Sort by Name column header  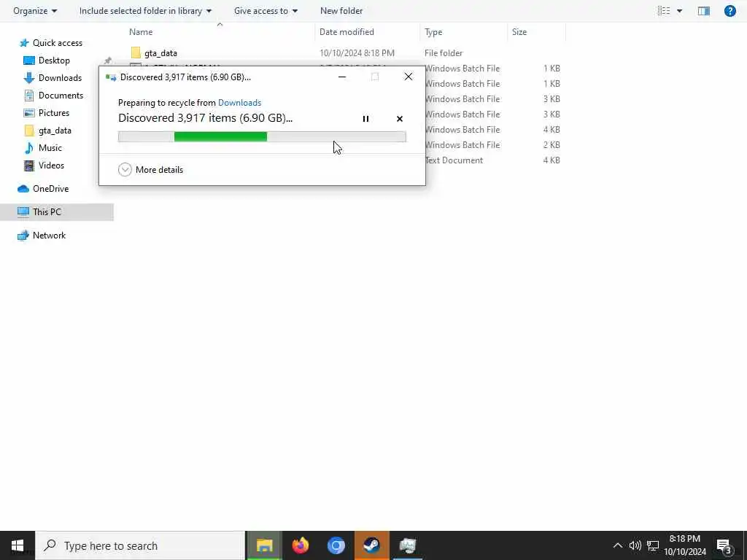pos(141,32)
